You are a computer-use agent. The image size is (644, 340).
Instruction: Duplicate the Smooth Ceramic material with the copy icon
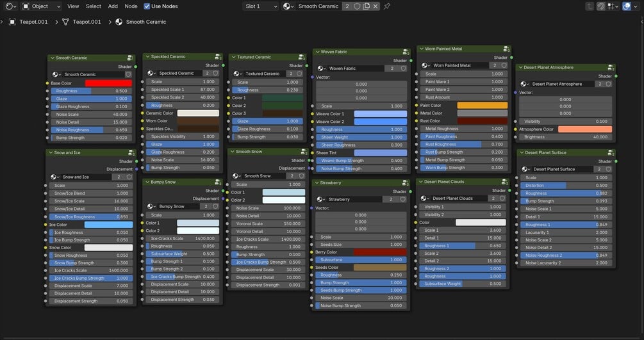click(x=367, y=6)
